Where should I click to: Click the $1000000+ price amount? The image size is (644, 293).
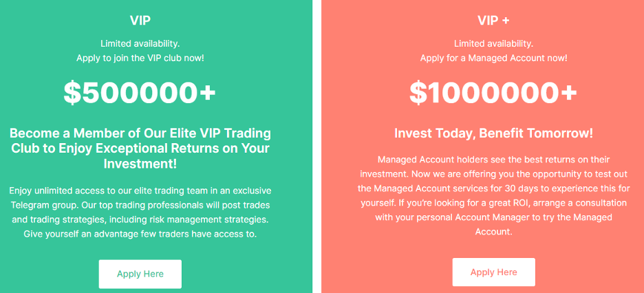494,92
